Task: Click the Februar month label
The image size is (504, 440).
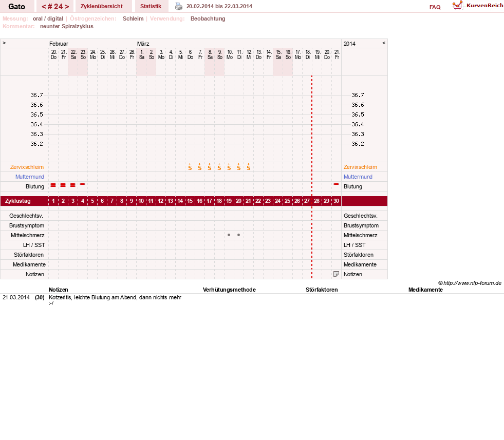Action: click(59, 44)
